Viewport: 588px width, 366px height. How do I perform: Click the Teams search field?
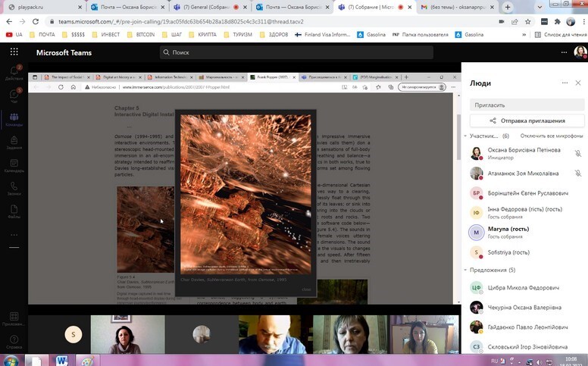coord(296,52)
